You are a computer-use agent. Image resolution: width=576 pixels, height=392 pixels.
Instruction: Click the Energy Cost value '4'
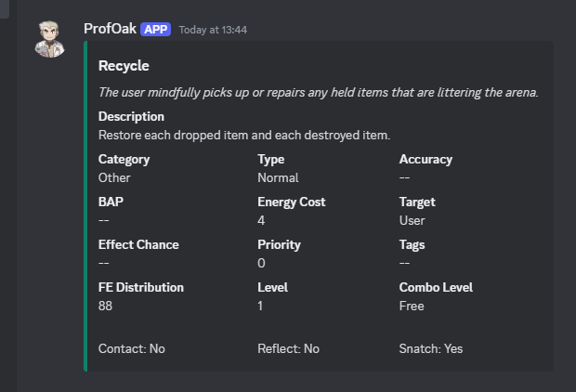point(261,220)
